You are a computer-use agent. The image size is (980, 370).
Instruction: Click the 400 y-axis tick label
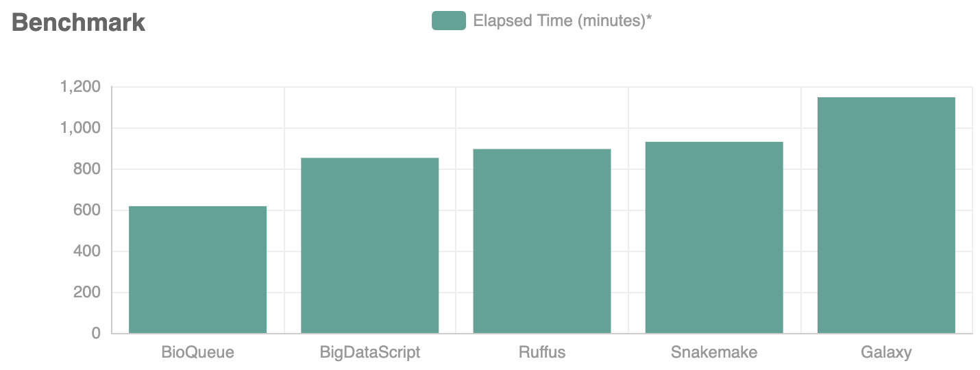tap(87, 251)
